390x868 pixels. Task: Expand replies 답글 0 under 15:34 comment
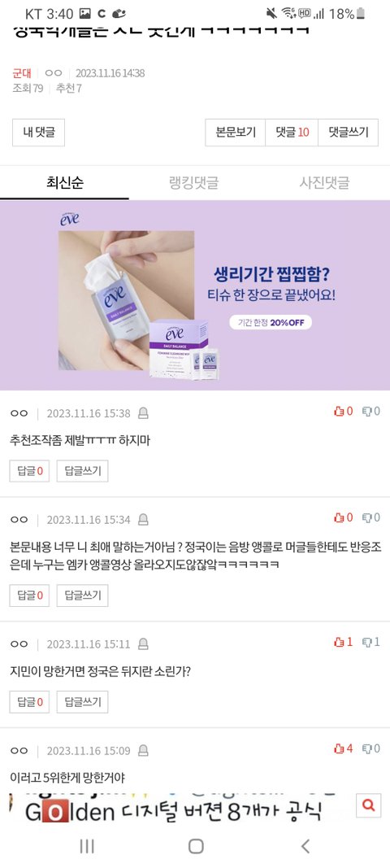click(29, 595)
